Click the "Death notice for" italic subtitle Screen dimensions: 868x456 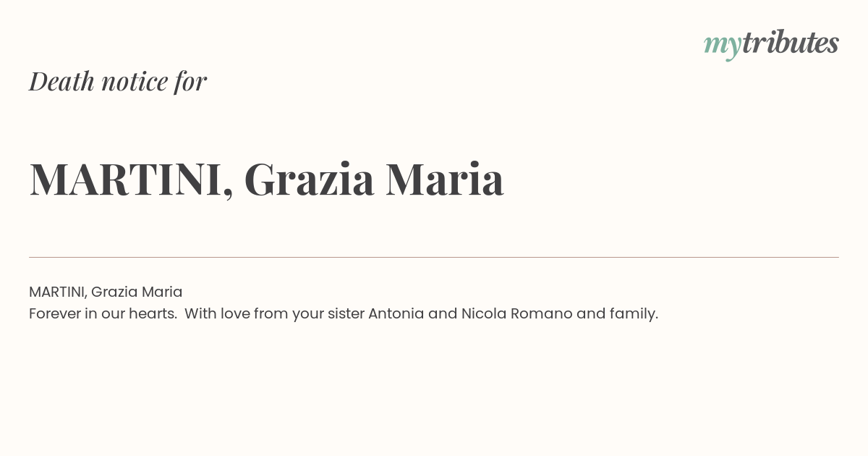(x=118, y=82)
